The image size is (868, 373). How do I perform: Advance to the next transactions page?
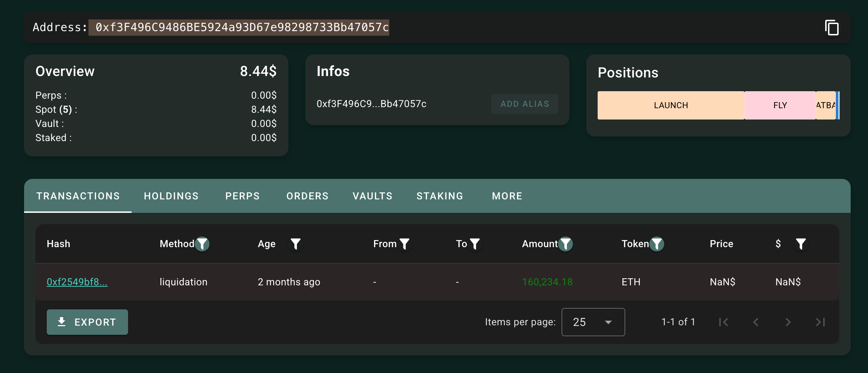(788, 322)
